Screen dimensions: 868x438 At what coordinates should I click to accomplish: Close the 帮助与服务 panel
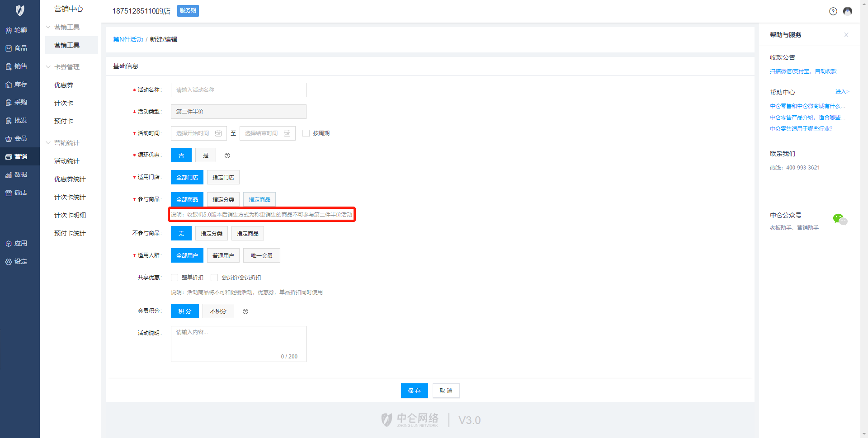(846, 35)
